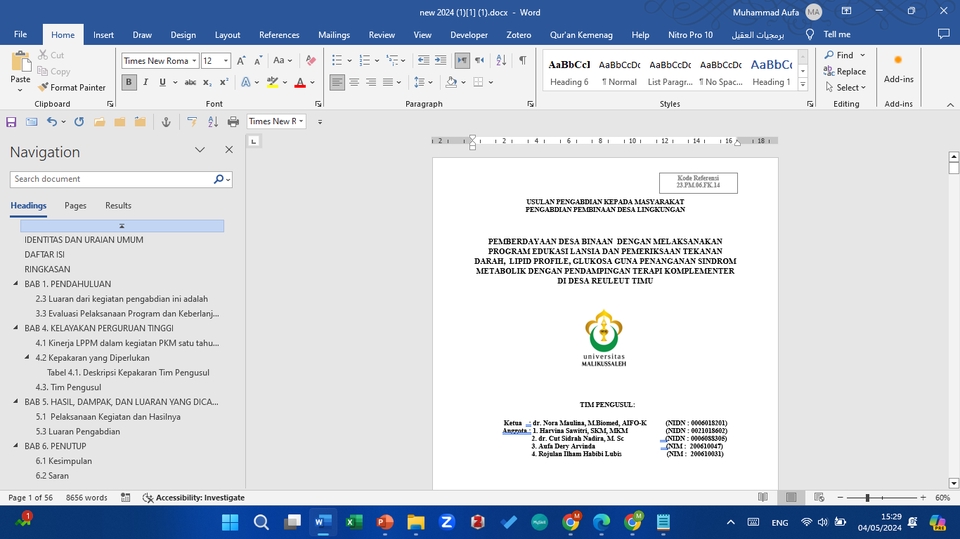Apply the No Spacing style

[x=721, y=72]
